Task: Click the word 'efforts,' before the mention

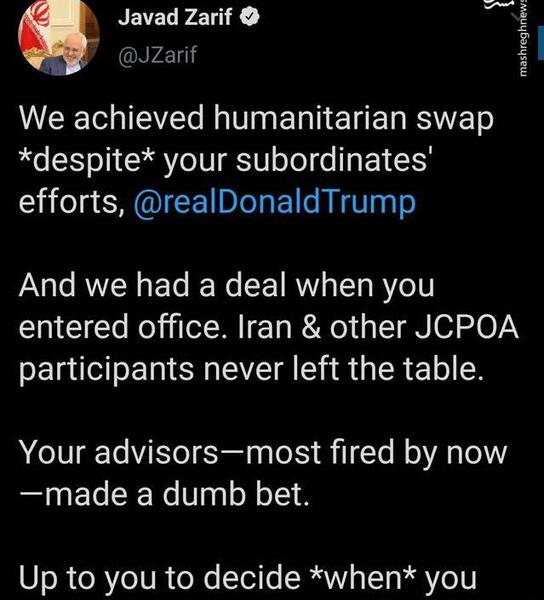Action: 72,202
